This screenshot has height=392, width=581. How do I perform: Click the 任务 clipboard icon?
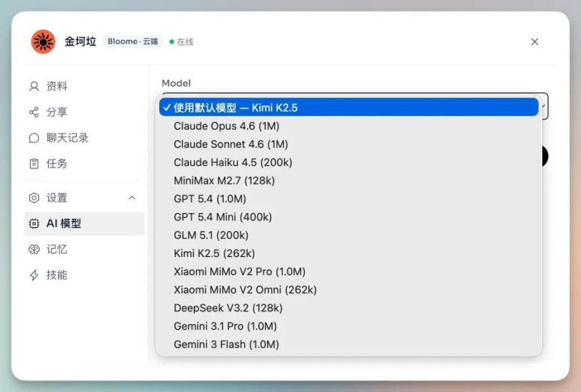[x=34, y=164]
